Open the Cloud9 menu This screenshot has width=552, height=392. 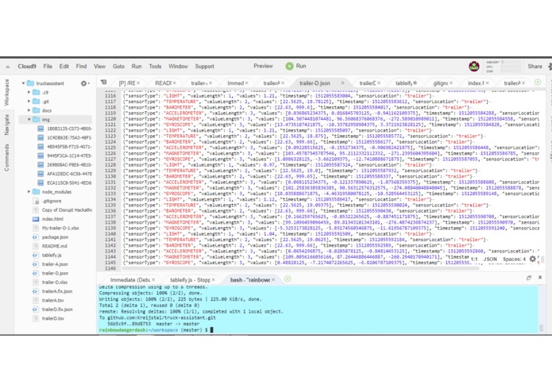click(27, 66)
